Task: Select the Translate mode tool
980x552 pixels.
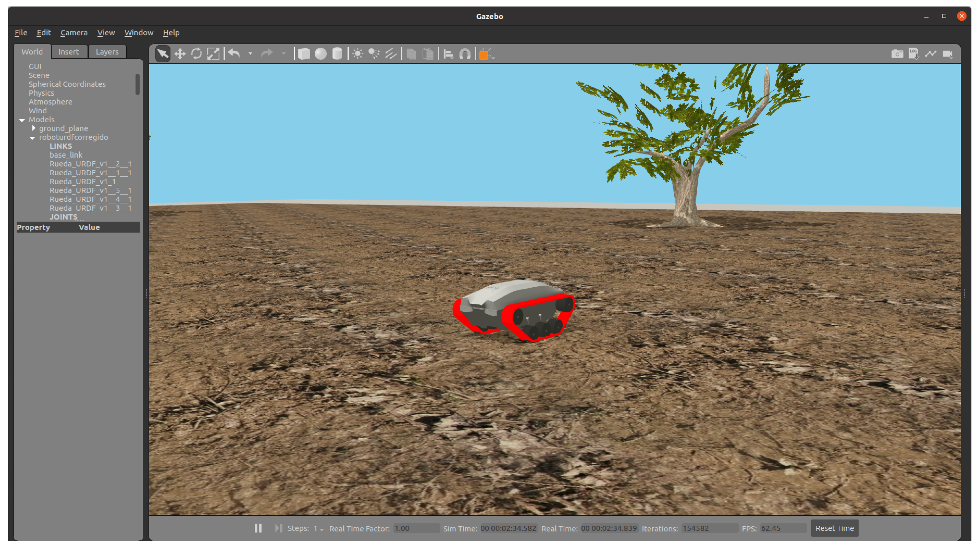Action: click(x=180, y=54)
